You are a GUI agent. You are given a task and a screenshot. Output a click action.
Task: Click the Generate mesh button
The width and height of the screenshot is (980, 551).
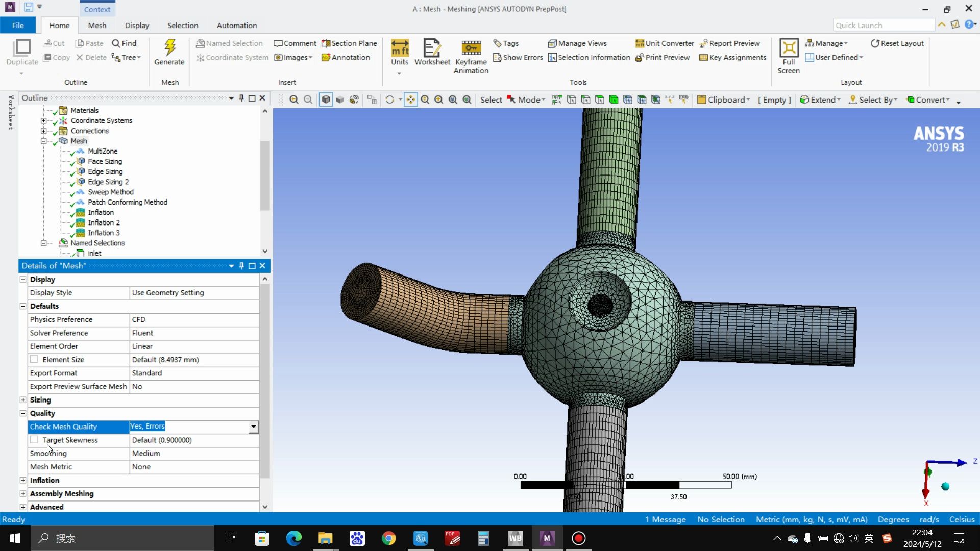169,53
